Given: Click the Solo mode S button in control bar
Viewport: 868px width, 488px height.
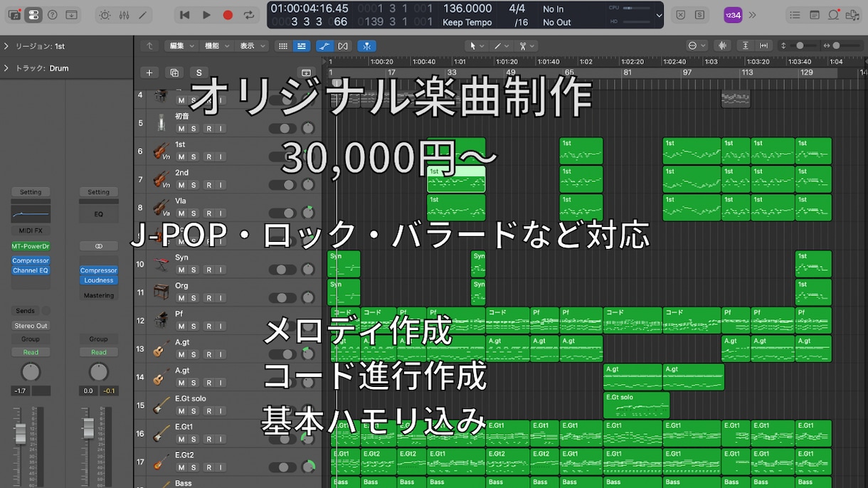Looking at the screenshot, I should coord(700,15).
